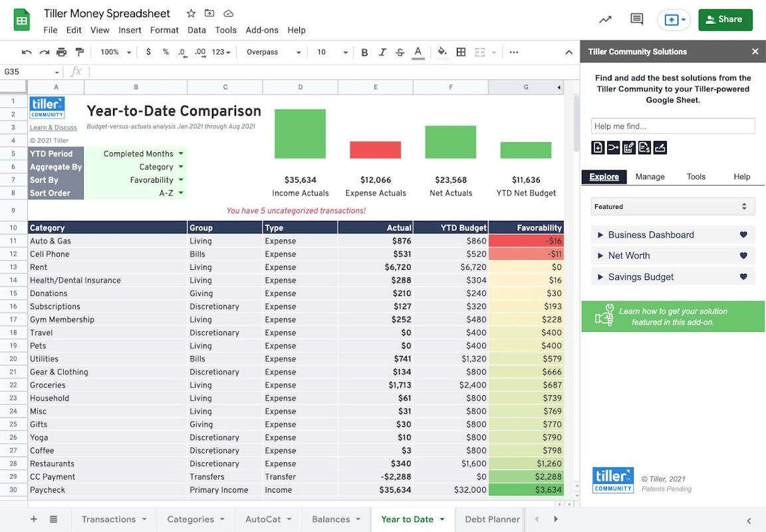Toggle italic formatting in the toolbar
This screenshot has width=766, height=532.
(382, 53)
